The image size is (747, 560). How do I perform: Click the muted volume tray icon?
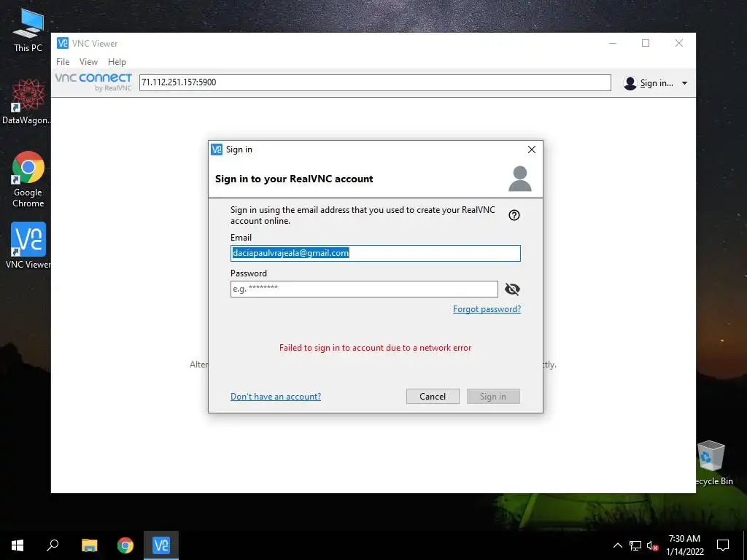point(652,545)
